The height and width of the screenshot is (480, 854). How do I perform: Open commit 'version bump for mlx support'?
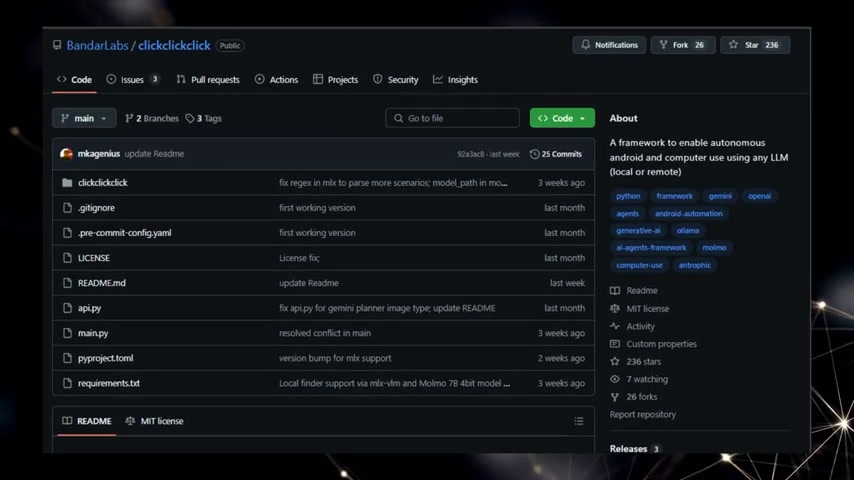[x=335, y=358]
